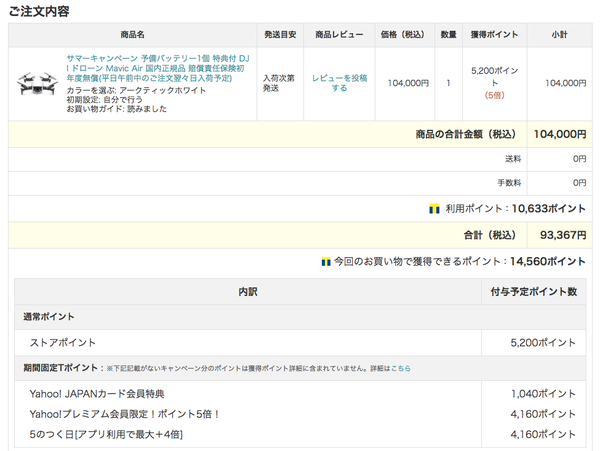Image resolution: width=600 pixels, height=451 pixels.
Task: Click the 5,200ポイント (5倍) earned points cell
Action: click(x=494, y=83)
